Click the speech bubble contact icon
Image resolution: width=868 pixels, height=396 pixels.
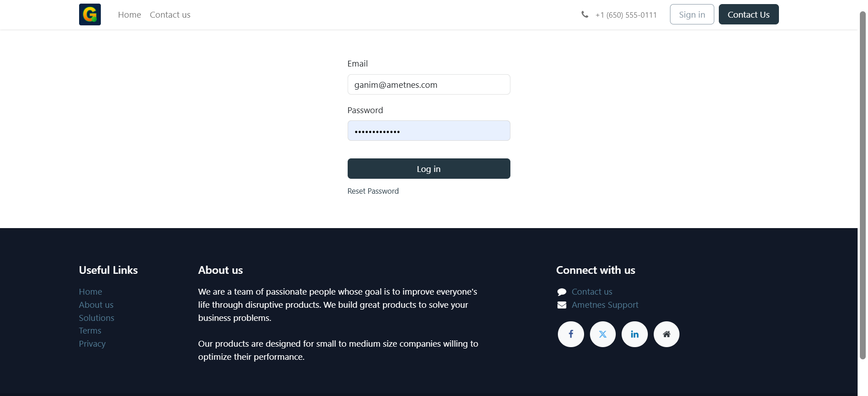click(562, 292)
